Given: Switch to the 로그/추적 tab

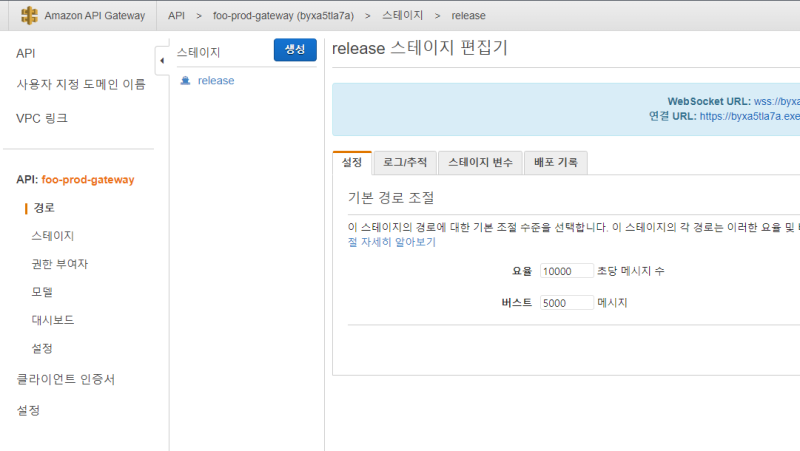Looking at the screenshot, I should [405, 162].
